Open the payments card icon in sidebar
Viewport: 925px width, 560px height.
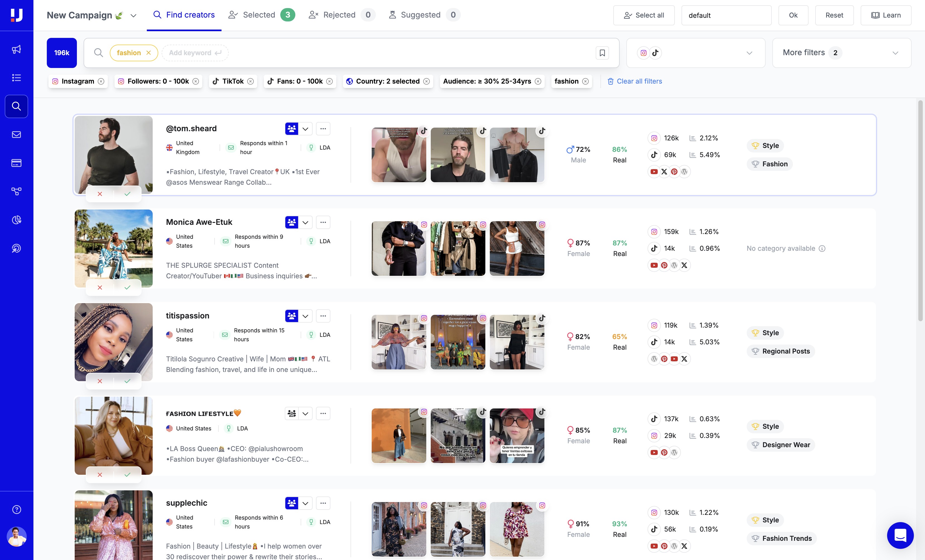coord(16,163)
